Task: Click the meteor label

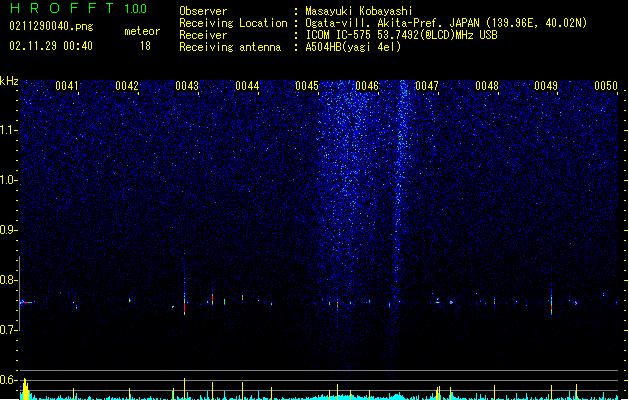Action: click(142, 31)
